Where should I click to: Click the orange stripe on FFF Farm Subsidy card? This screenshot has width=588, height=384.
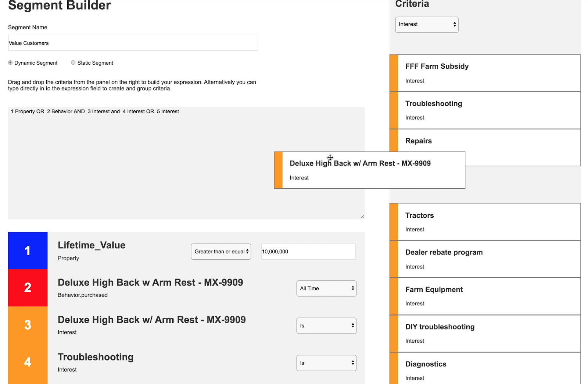pos(394,73)
